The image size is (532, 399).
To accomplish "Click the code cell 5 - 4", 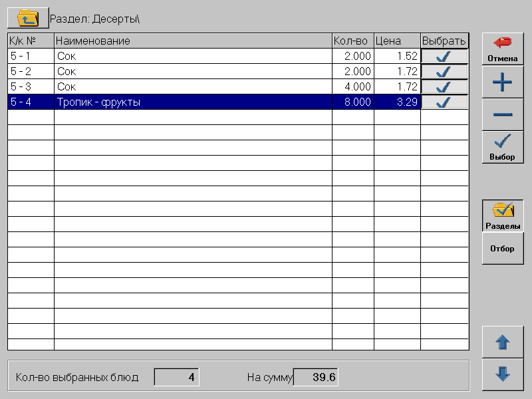I will click(31, 102).
